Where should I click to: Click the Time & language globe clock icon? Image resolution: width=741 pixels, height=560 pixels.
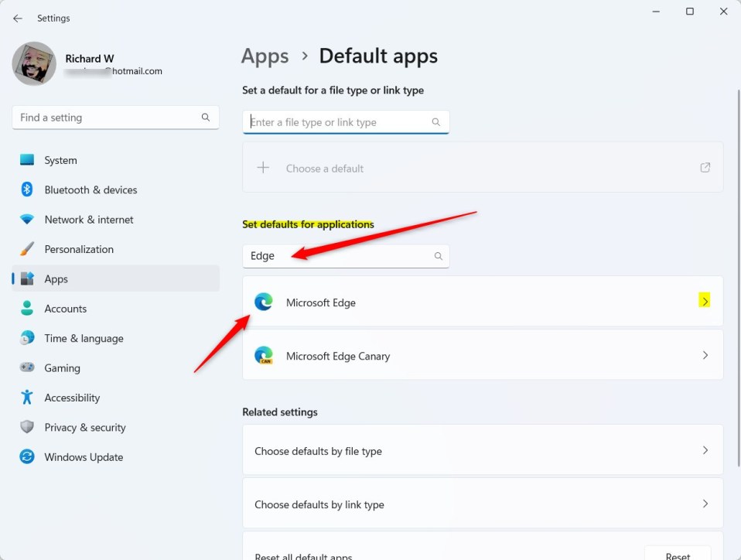pyautogui.click(x=27, y=337)
